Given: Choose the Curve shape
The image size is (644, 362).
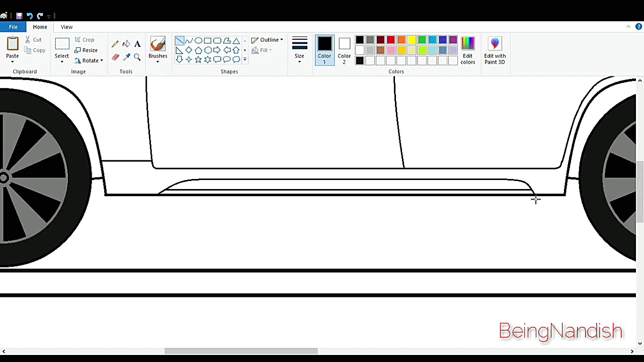Looking at the screenshot, I should (x=189, y=41).
